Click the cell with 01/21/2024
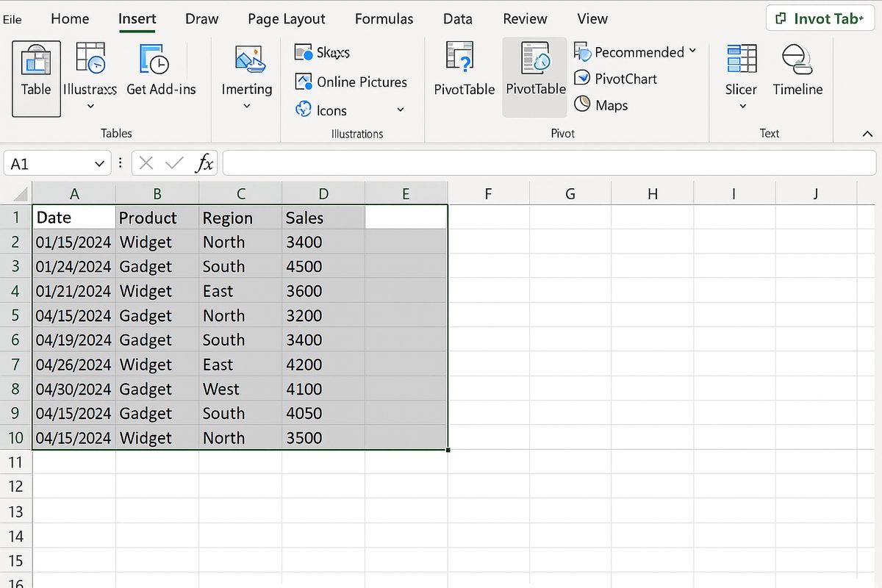The height and width of the screenshot is (588, 882). point(74,291)
